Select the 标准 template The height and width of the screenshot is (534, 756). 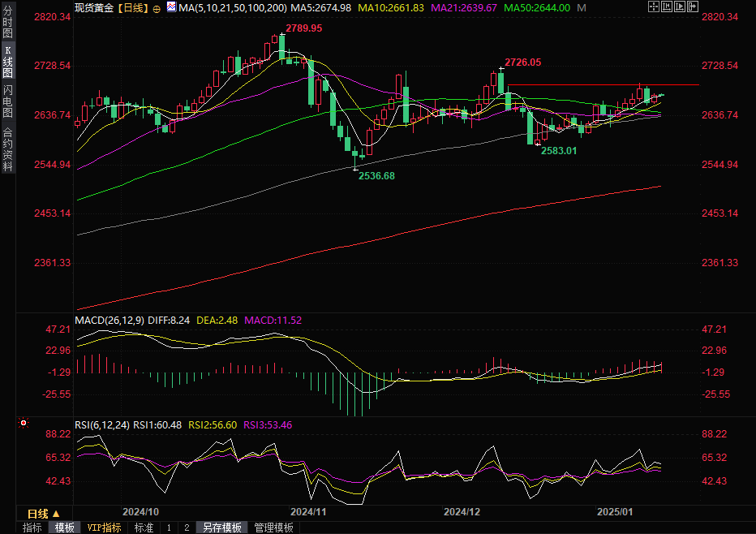[x=144, y=528]
